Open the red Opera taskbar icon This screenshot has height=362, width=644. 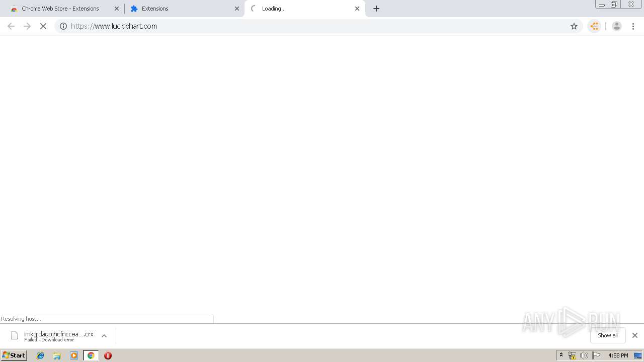(x=108, y=355)
